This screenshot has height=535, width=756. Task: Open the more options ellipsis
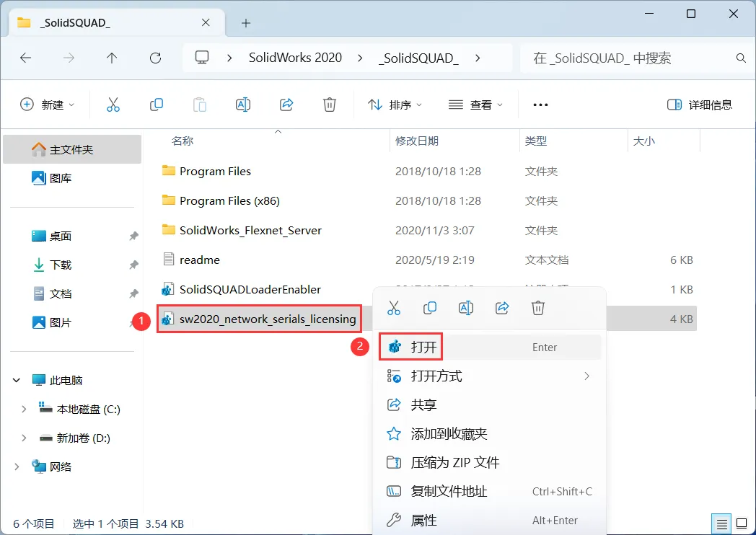(x=540, y=105)
